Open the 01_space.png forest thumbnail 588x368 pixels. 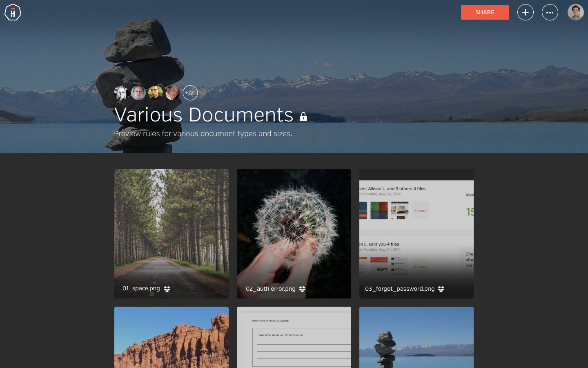pyautogui.click(x=171, y=234)
